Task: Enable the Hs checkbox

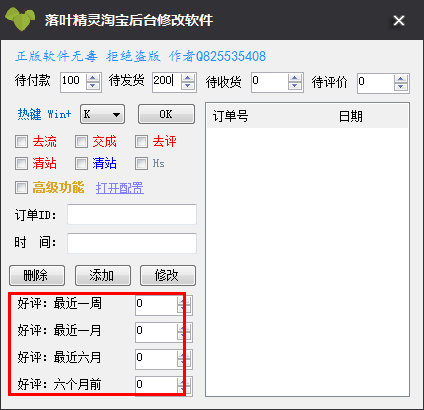Action: click(x=141, y=163)
